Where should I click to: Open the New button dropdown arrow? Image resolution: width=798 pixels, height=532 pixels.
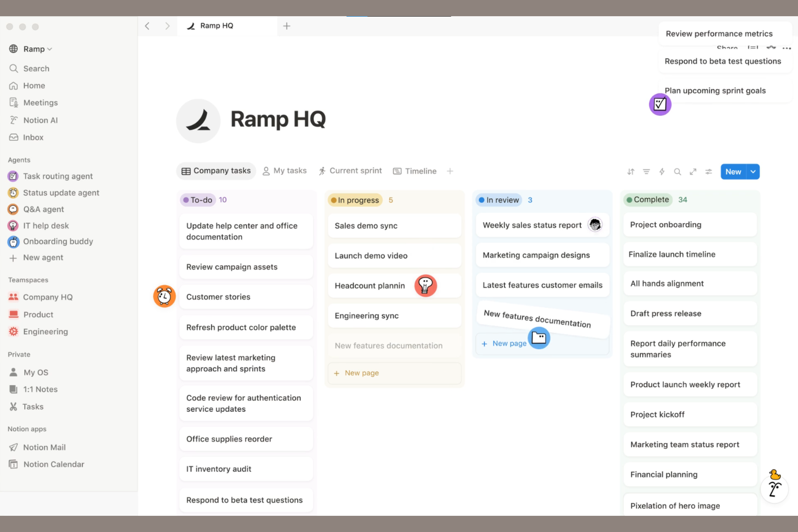[753, 172]
